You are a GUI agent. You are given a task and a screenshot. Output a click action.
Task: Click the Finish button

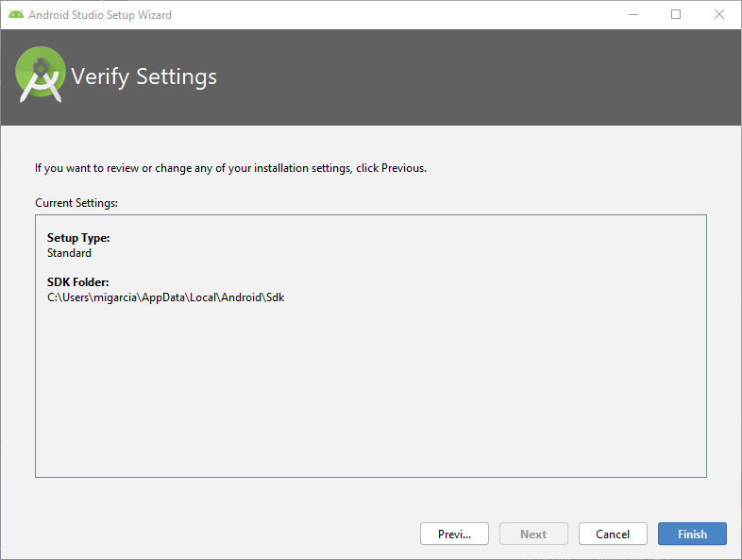coord(692,534)
